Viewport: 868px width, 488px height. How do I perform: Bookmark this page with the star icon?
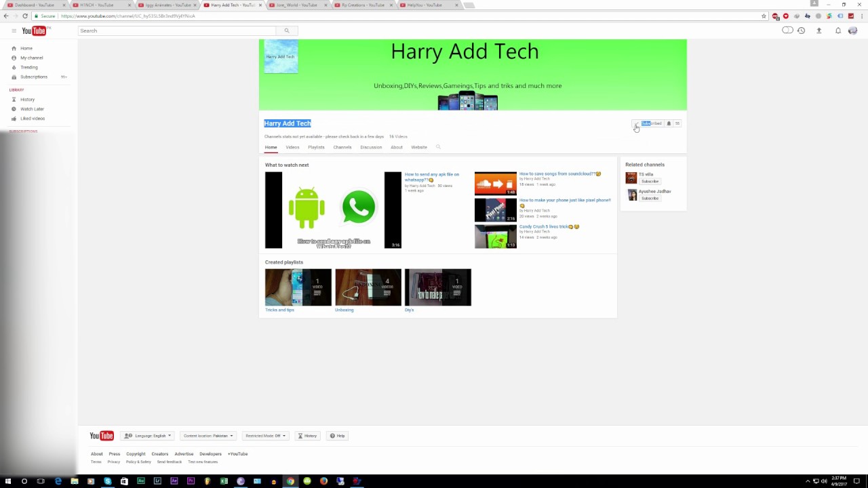tap(764, 16)
